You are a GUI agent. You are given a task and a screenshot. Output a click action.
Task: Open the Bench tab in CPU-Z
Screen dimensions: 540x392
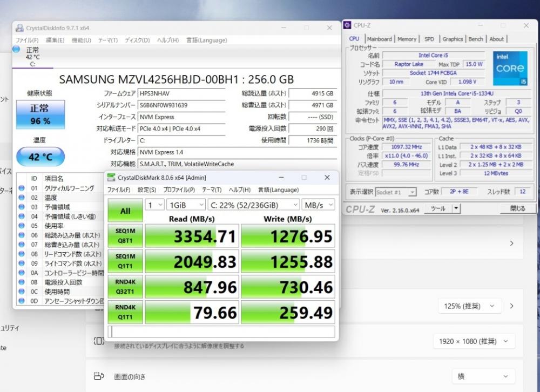(476, 39)
